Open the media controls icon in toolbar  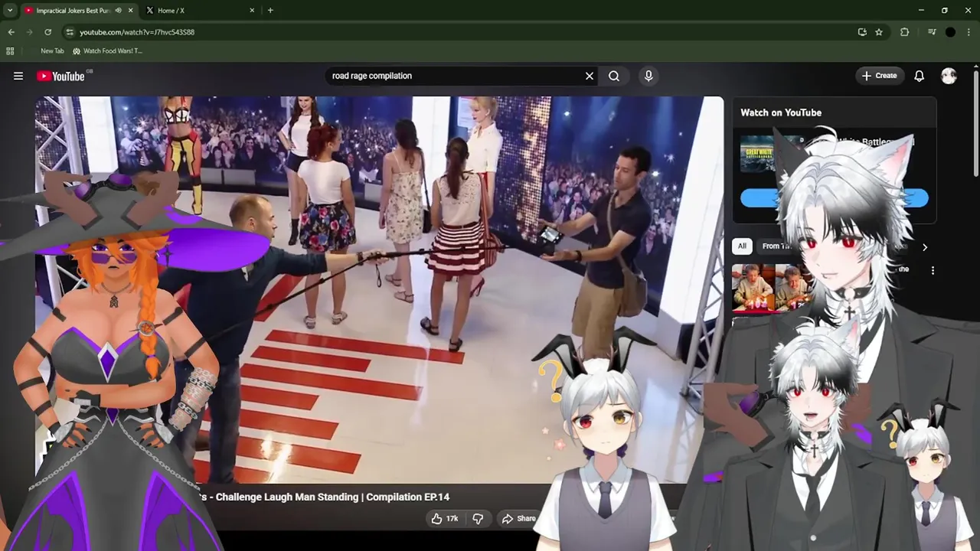click(931, 32)
